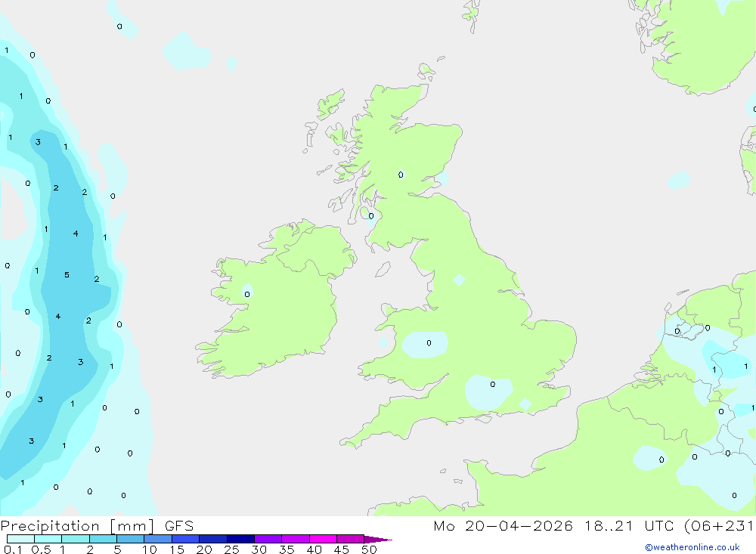Viewport: 756px width, 554px height.
Task: Click the 0.5–1 mm legend color swatch
Action: tap(48, 539)
